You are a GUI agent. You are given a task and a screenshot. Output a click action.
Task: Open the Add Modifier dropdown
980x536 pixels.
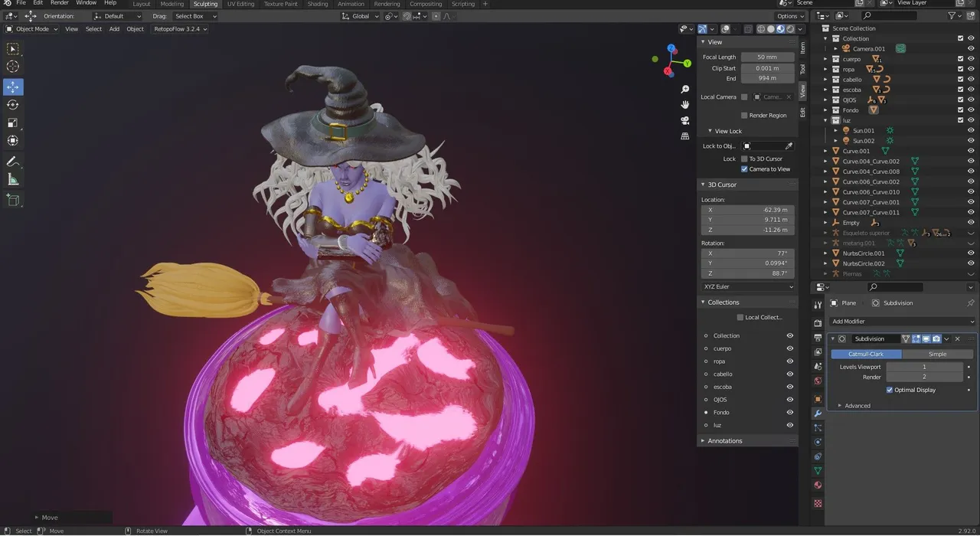point(903,322)
